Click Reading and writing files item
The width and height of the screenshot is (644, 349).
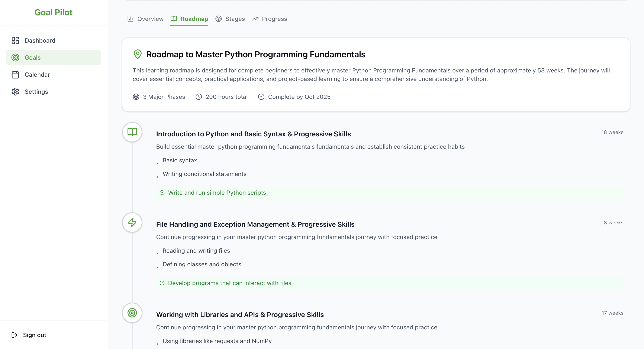(x=196, y=251)
